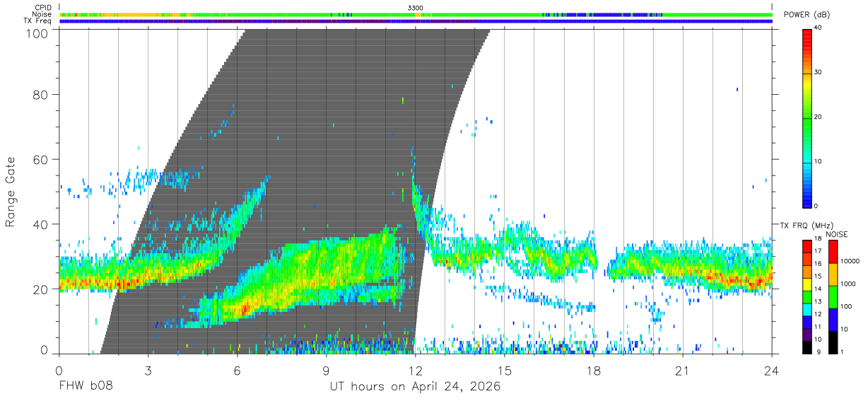868x401 pixels.
Task: Click the CPID value 3300
Action: click(416, 7)
